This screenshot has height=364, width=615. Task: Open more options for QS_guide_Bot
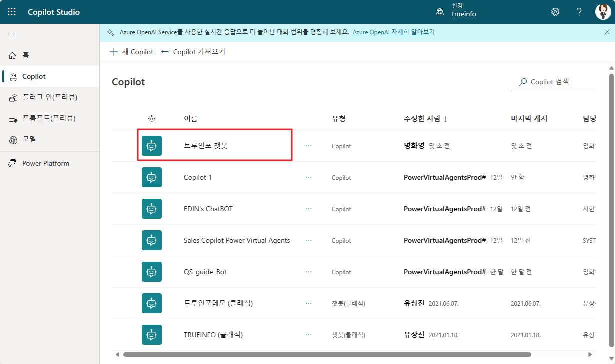pyautogui.click(x=309, y=272)
